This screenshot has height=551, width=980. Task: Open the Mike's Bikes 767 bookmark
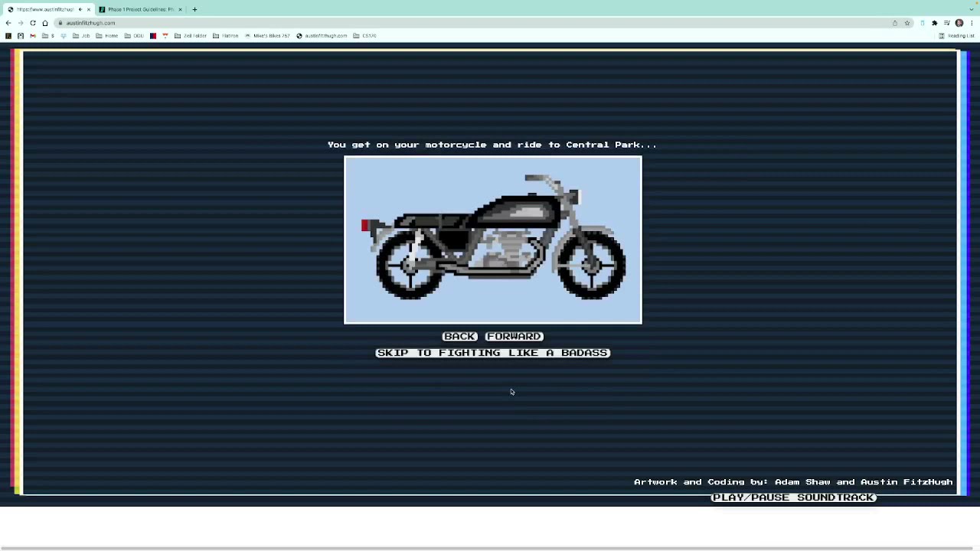[267, 36]
